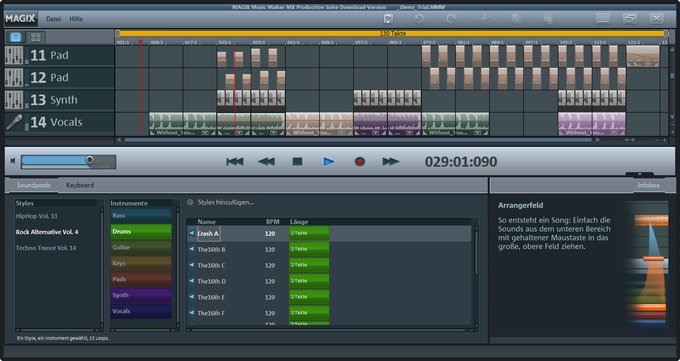Open the Hilfe menu
This screenshot has width=680, height=361.
click(76, 19)
